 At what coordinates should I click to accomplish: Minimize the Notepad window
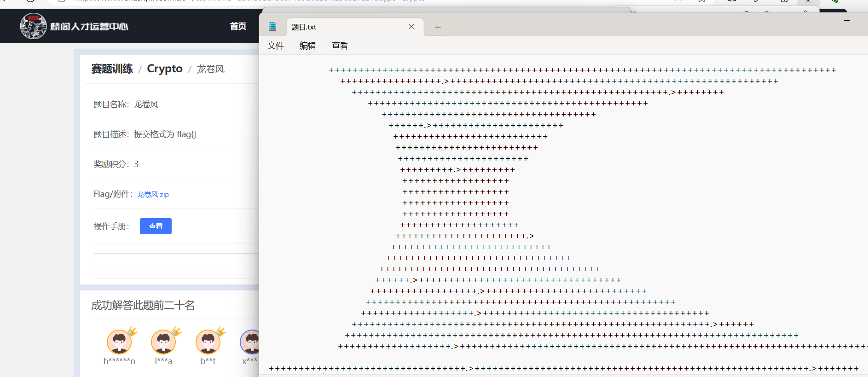[846, 20]
